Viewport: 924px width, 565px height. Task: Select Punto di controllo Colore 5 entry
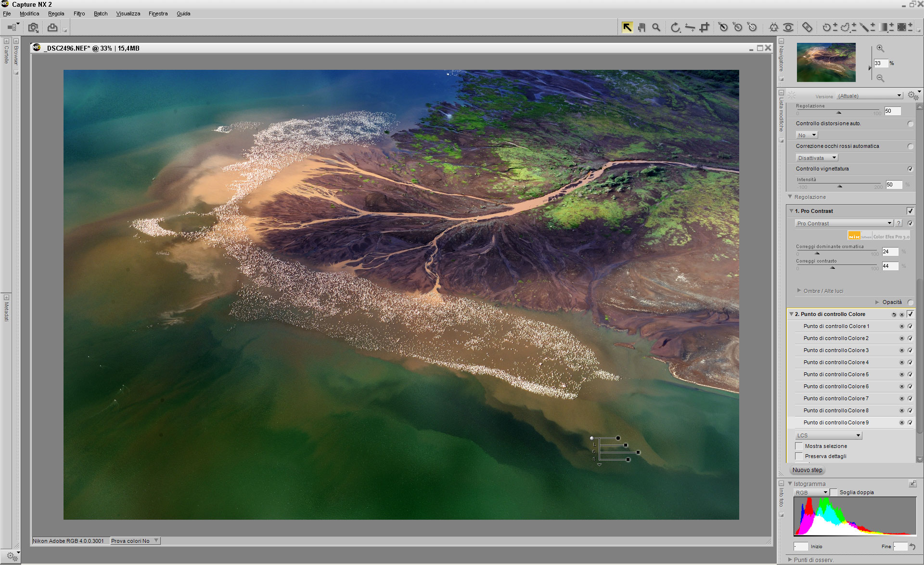tap(836, 374)
